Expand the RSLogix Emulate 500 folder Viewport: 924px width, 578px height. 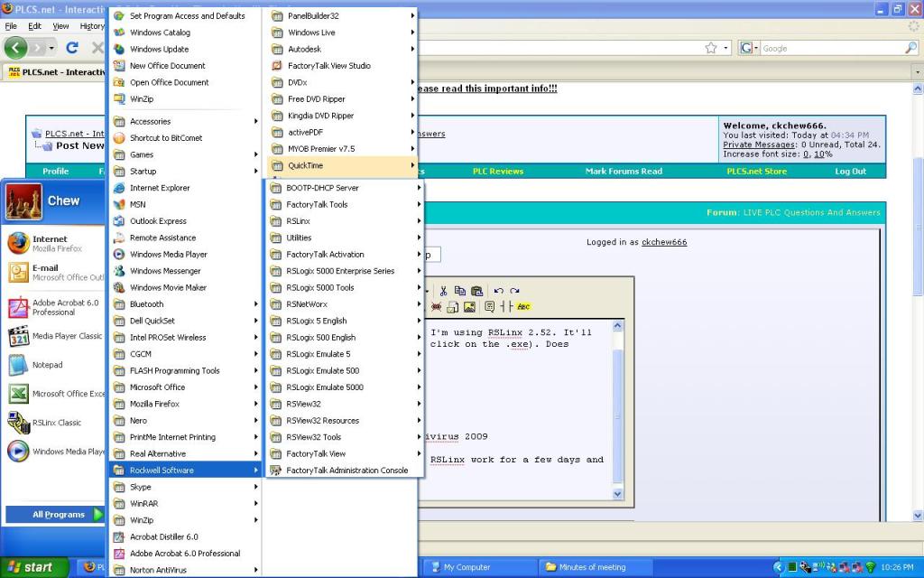344,370
